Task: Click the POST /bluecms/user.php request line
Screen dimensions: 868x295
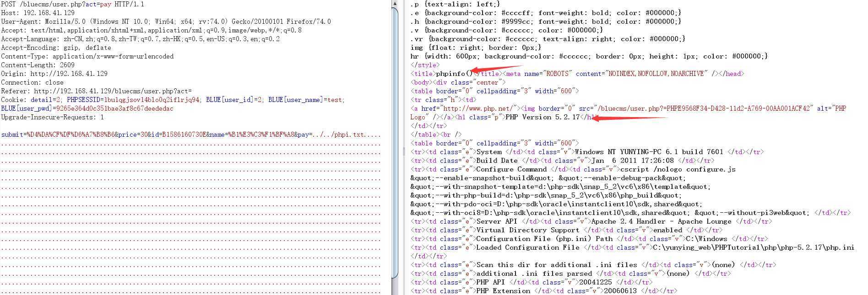Action: coord(73,4)
